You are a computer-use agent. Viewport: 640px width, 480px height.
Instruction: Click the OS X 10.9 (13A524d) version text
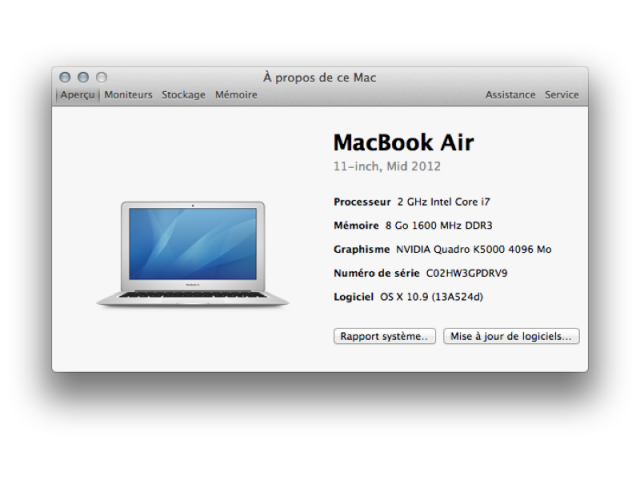click(431, 297)
